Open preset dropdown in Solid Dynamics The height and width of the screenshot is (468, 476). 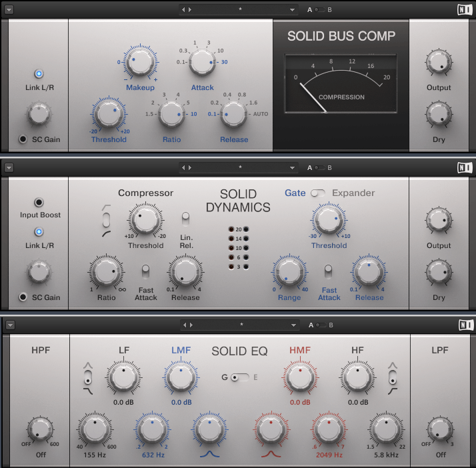[292, 167]
